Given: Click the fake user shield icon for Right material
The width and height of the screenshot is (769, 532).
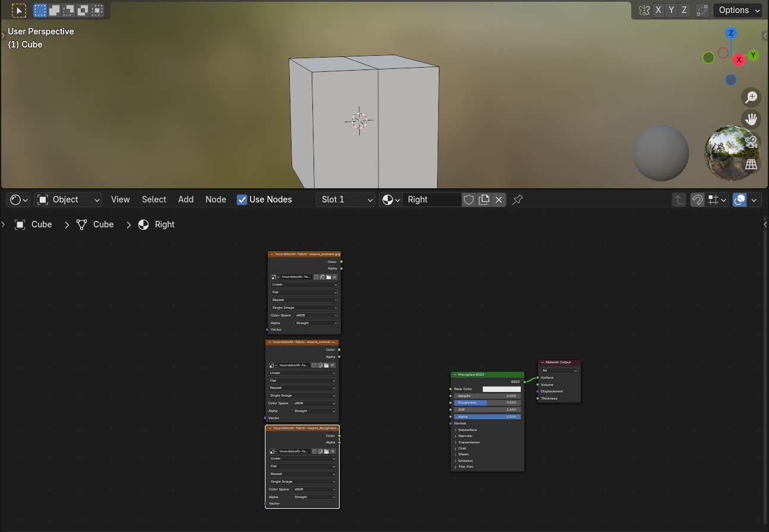Looking at the screenshot, I should pyautogui.click(x=469, y=199).
